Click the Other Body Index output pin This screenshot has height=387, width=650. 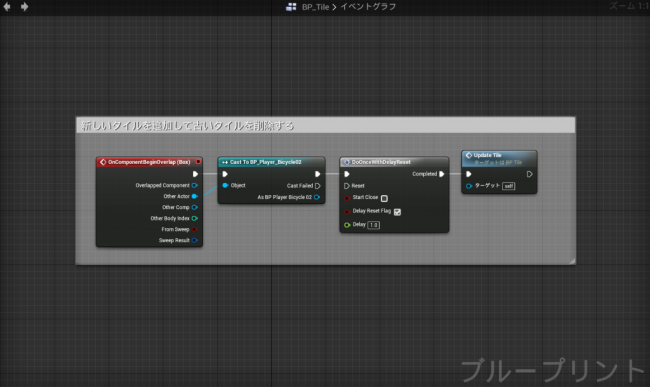194,218
